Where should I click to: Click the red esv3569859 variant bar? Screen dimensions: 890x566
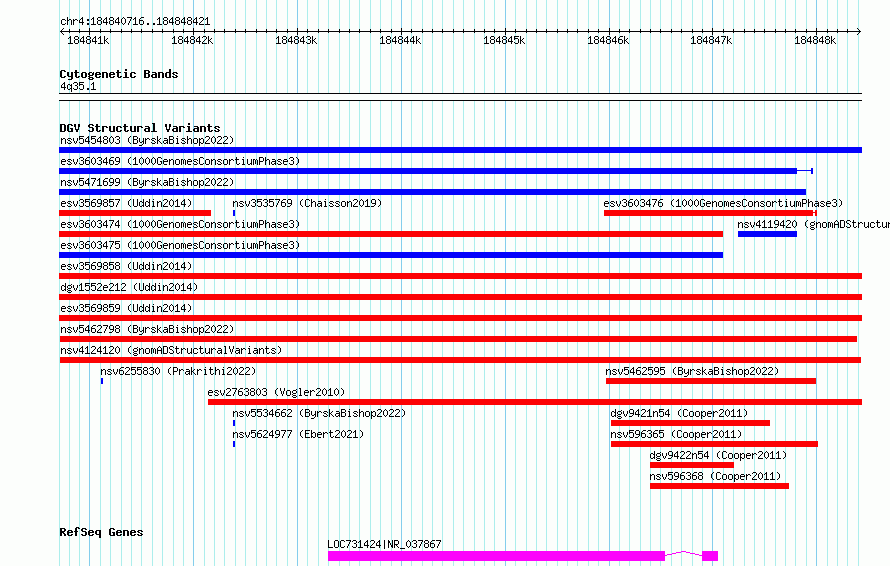pos(460,318)
